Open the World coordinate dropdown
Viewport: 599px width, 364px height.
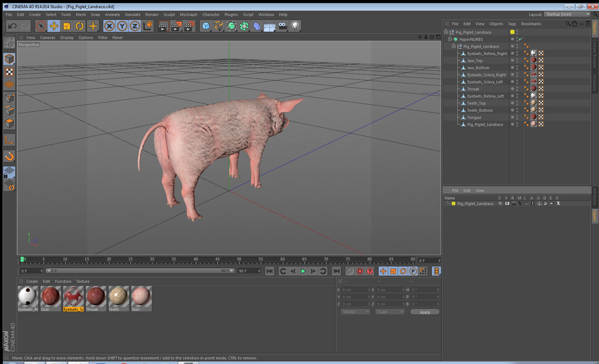click(x=356, y=312)
